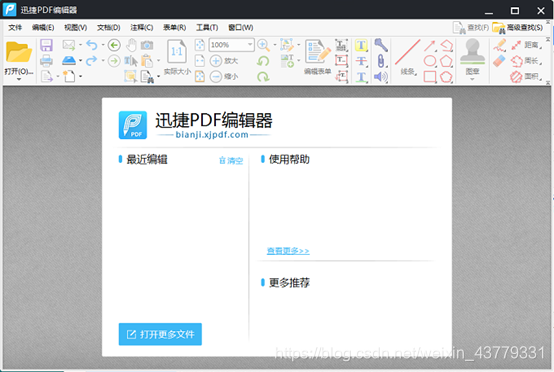Select the yellow highlight text tool

361,45
